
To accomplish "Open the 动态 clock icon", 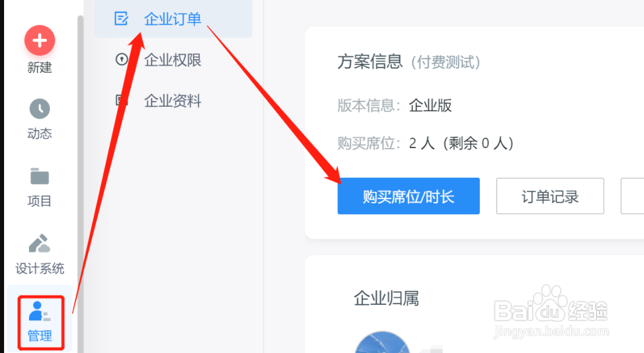I will (x=39, y=109).
